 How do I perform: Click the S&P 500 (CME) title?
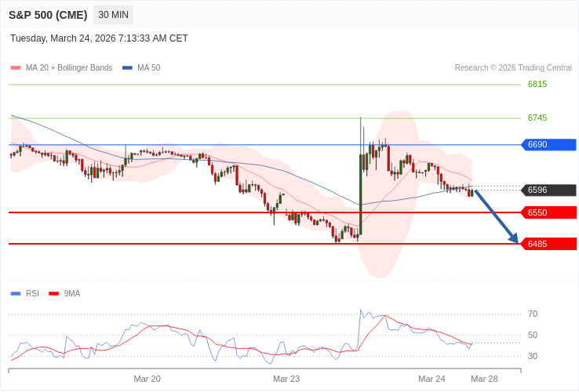point(48,15)
